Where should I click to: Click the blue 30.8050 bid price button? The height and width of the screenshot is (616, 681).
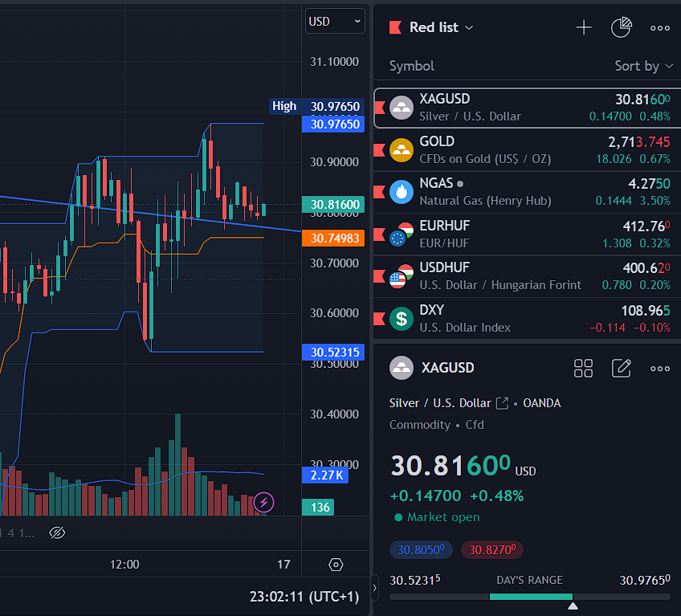(421, 550)
